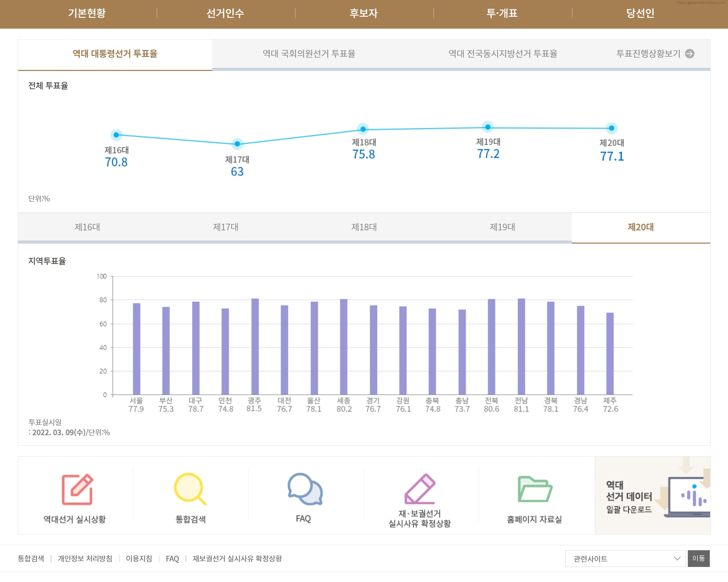Screen dimensions: 728x582
Task: Open the 후보자 top menu
Action: point(364,13)
